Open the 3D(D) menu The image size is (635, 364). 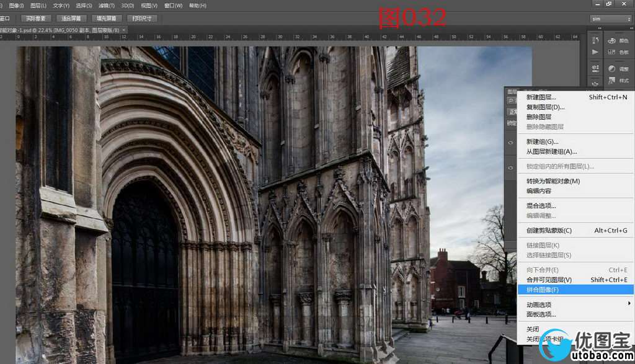coord(128,6)
